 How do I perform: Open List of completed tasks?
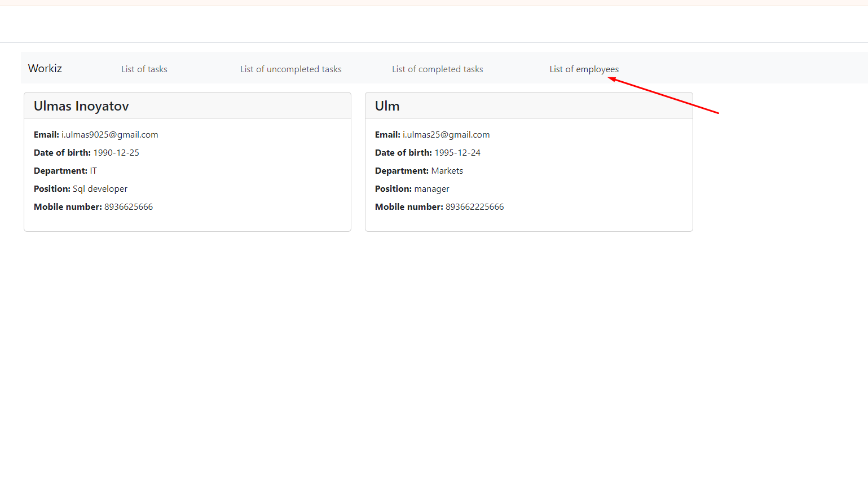coord(438,69)
